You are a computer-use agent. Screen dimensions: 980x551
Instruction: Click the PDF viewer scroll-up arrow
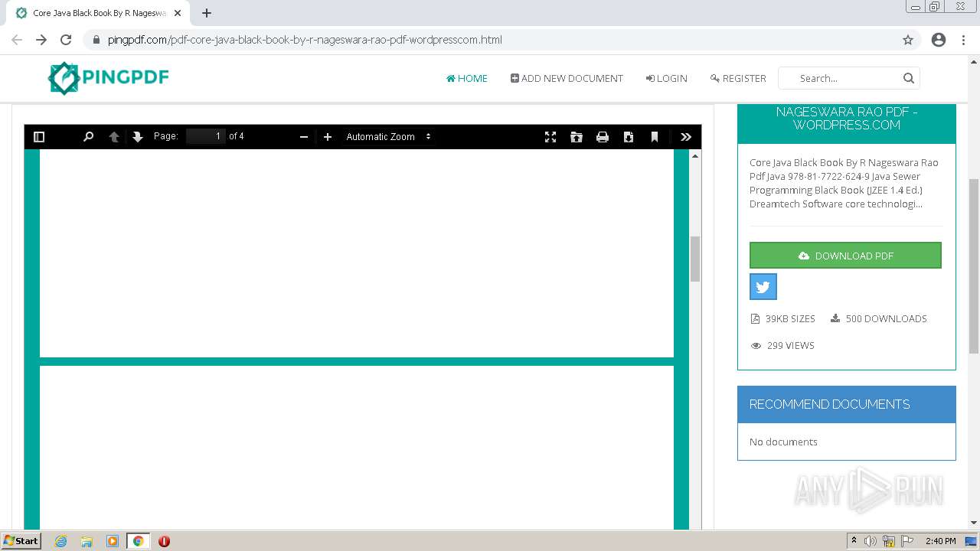click(x=695, y=155)
